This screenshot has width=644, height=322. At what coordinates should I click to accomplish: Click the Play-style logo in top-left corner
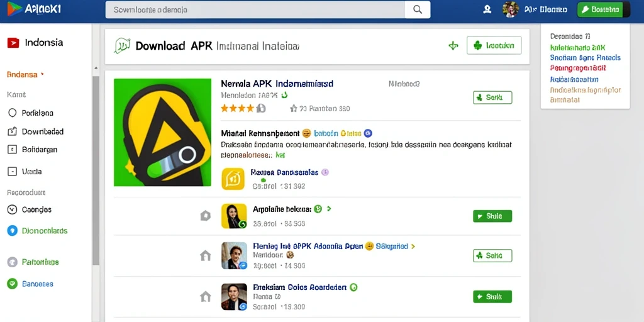pos(15,9)
